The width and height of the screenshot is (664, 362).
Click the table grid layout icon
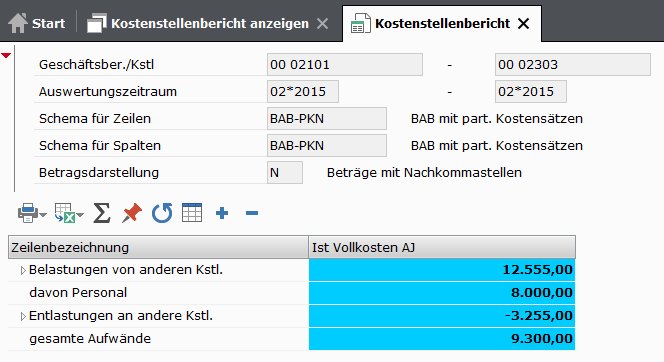click(x=192, y=213)
